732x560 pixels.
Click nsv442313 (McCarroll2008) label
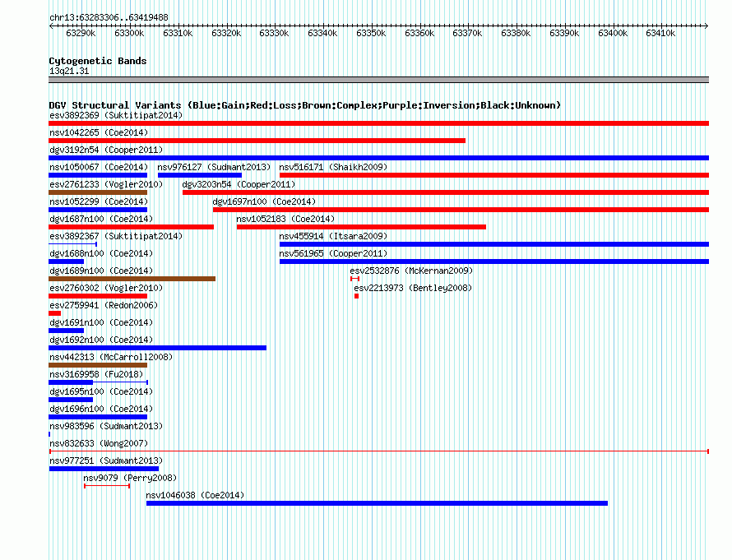point(111,357)
